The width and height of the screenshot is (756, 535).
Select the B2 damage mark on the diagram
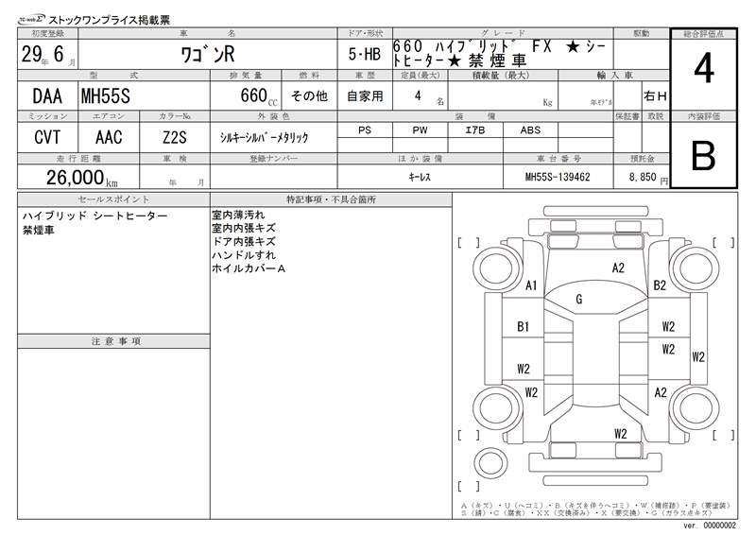tap(659, 285)
